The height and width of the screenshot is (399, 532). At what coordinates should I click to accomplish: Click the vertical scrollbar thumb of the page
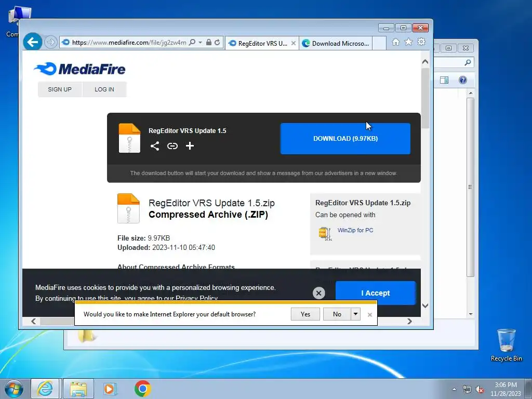(425, 98)
